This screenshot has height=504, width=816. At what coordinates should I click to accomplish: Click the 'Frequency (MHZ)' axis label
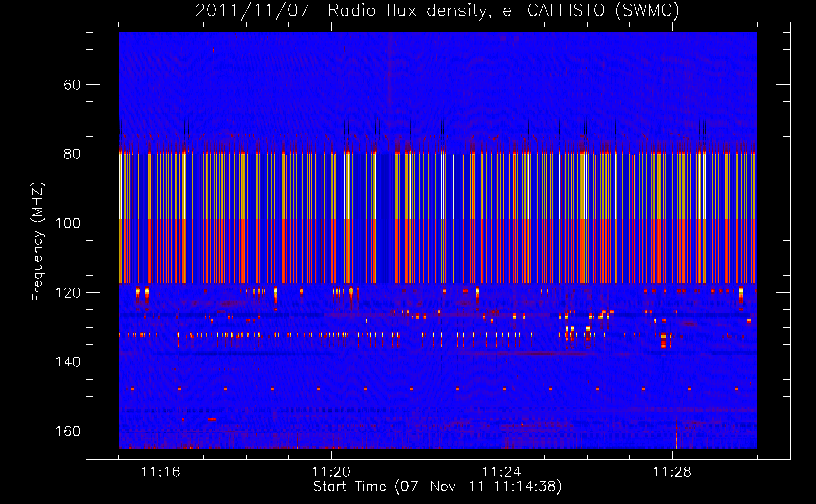coord(38,241)
